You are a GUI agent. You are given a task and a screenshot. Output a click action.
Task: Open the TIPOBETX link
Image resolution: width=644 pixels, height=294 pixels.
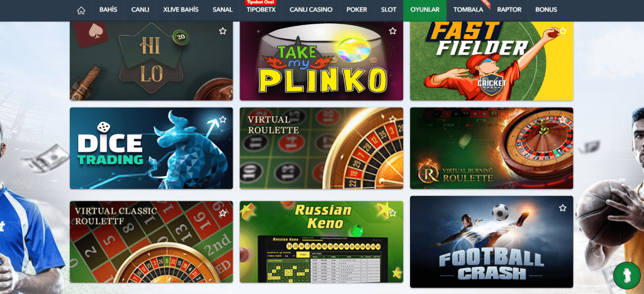click(261, 10)
